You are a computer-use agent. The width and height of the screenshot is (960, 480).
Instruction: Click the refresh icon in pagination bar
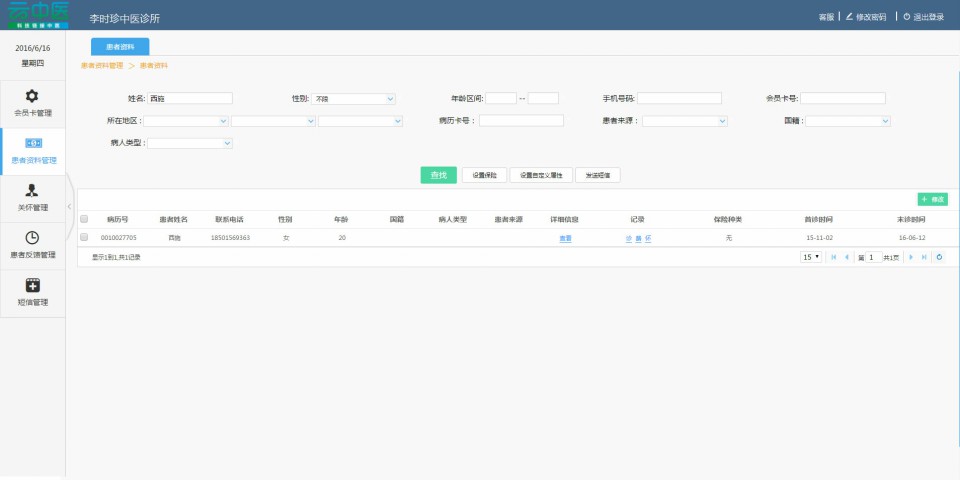click(939, 257)
